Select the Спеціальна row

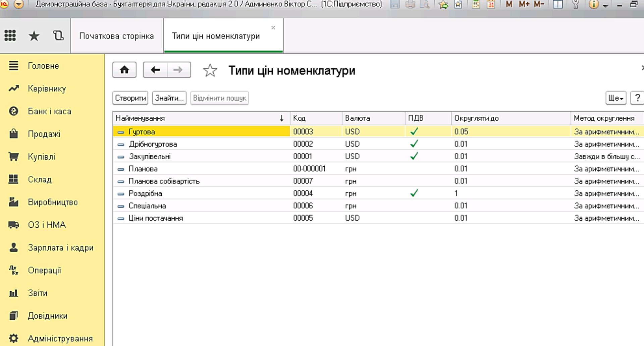(x=378, y=206)
